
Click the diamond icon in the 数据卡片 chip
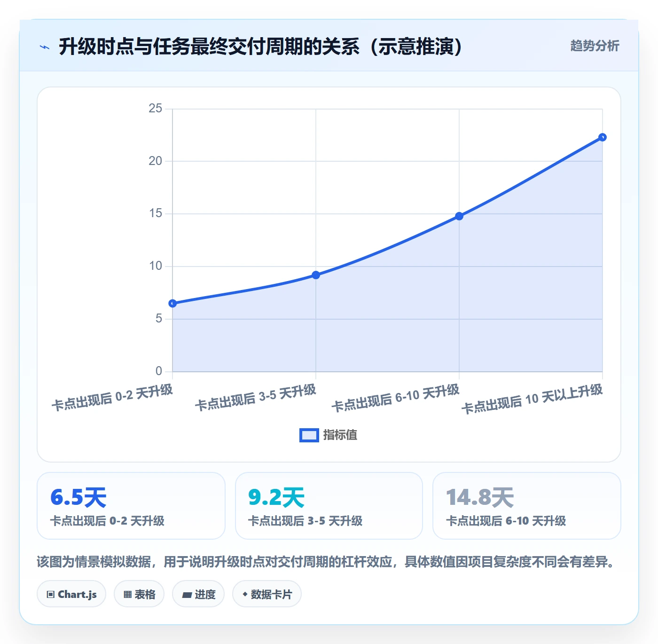tap(245, 594)
